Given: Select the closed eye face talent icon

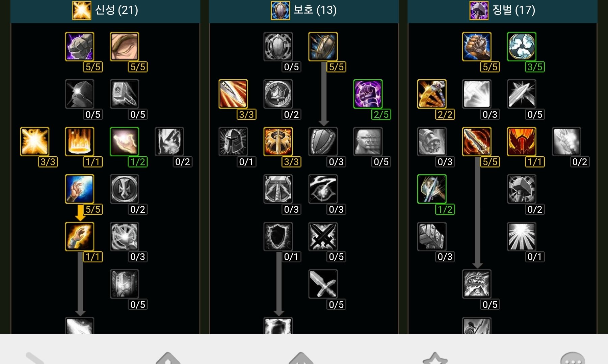Looking at the screenshot, I should click(124, 47).
